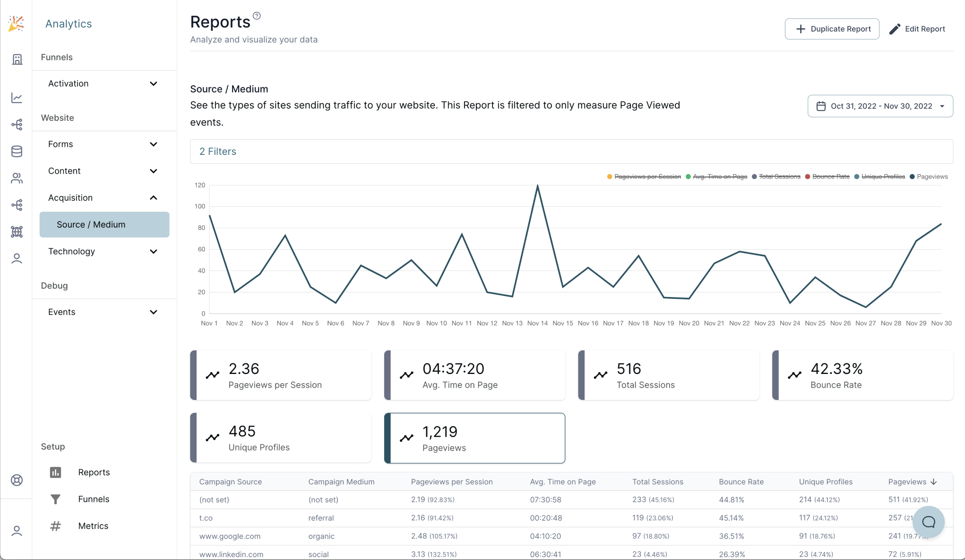Click the Metrics hash icon
This screenshot has width=965, height=560.
56,526
